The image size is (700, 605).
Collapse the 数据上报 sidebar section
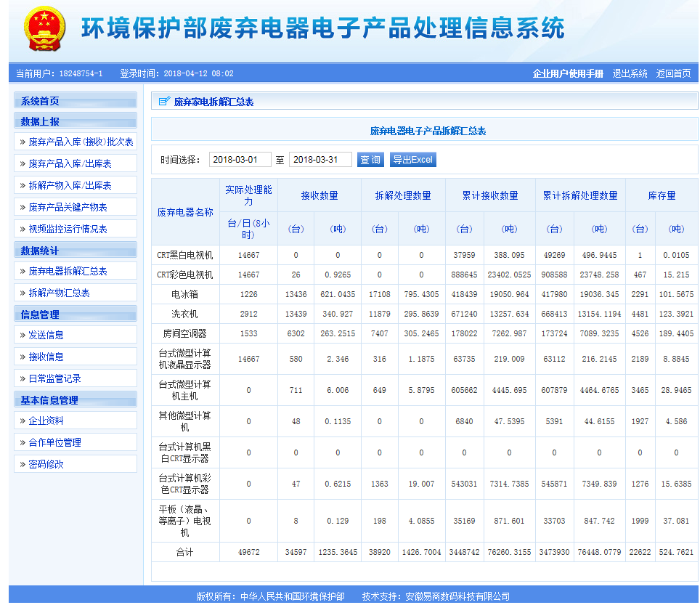[75, 121]
